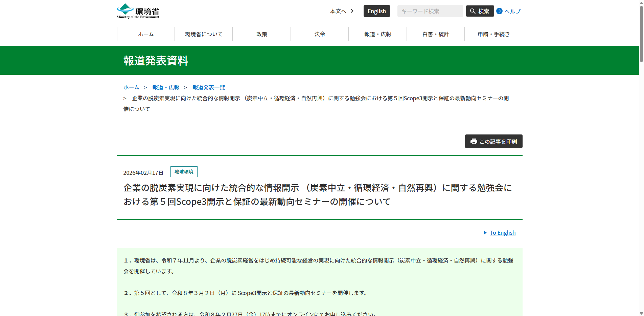Select 申請・手続き navigation item

click(x=493, y=34)
